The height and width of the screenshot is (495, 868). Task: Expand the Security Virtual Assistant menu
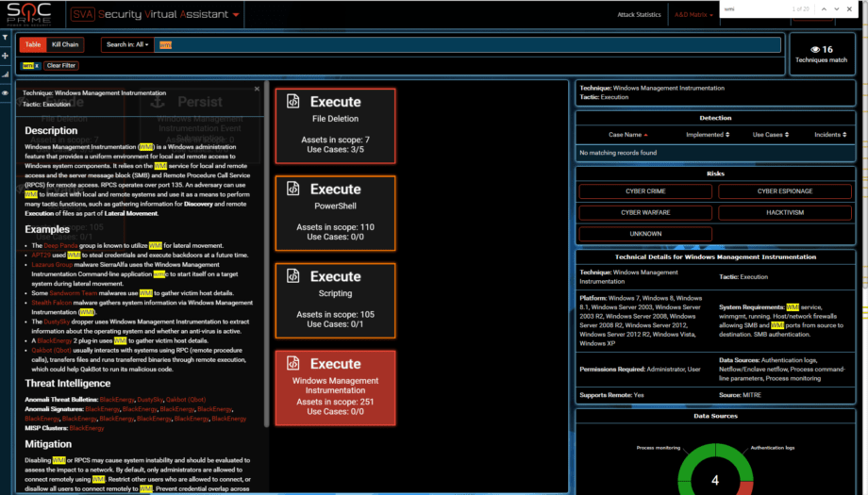point(236,15)
